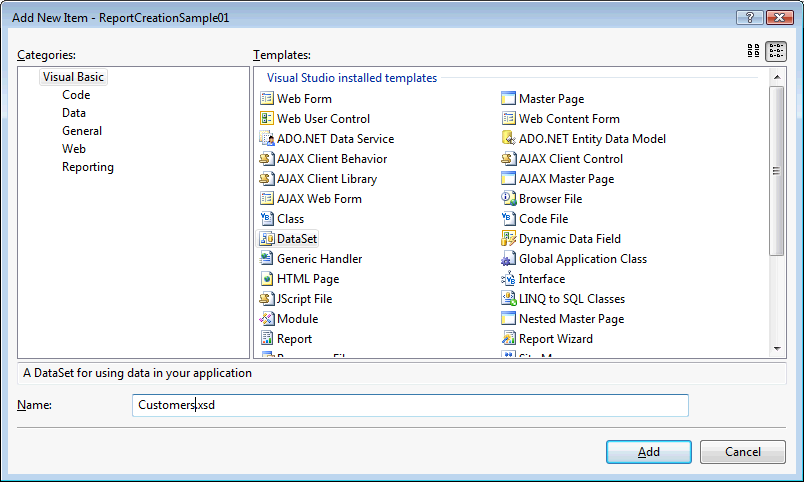
Task: Select the Dynamic Data Field icon
Action: [x=509, y=239]
